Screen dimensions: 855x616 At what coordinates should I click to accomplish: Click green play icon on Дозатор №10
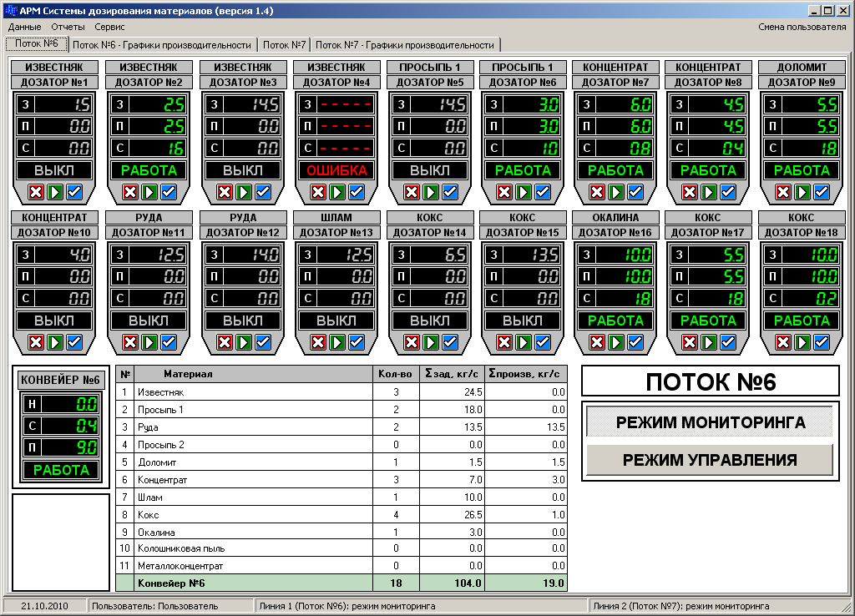coord(55,342)
